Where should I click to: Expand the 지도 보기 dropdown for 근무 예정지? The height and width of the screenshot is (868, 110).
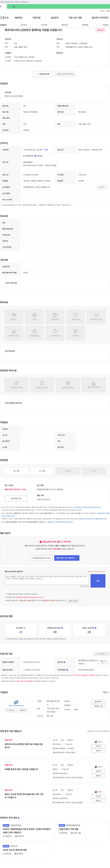tap(102, 187)
